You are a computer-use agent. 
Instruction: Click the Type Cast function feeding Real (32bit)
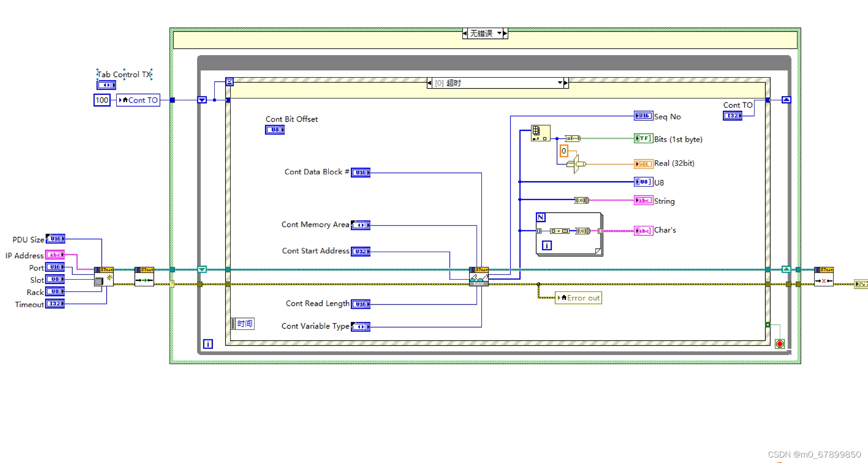click(578, 164)
